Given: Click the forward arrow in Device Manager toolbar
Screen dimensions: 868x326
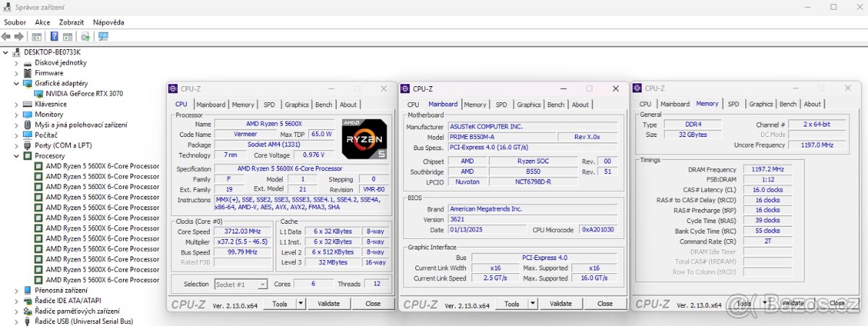Looking at the screenshot, I should pos(20,36).
